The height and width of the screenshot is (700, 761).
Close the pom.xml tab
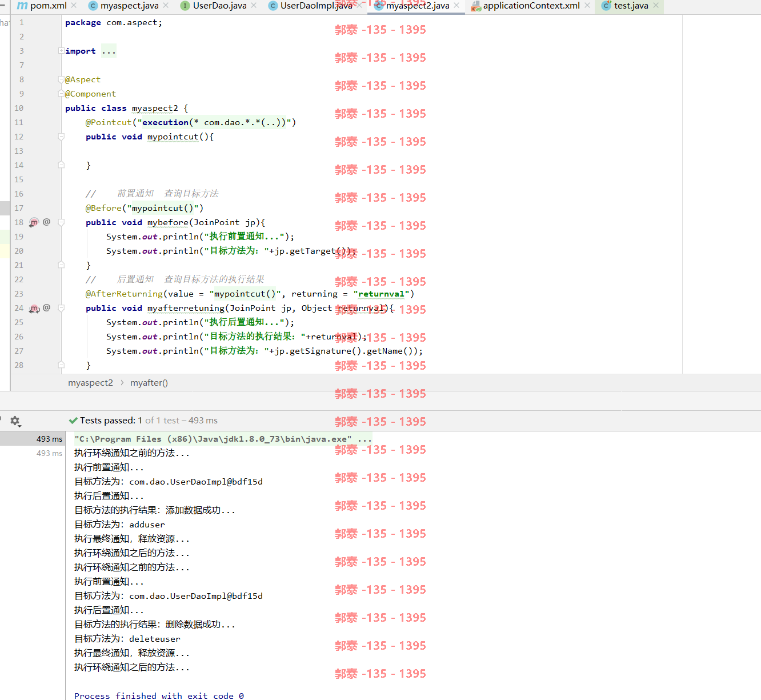(74, 6)
